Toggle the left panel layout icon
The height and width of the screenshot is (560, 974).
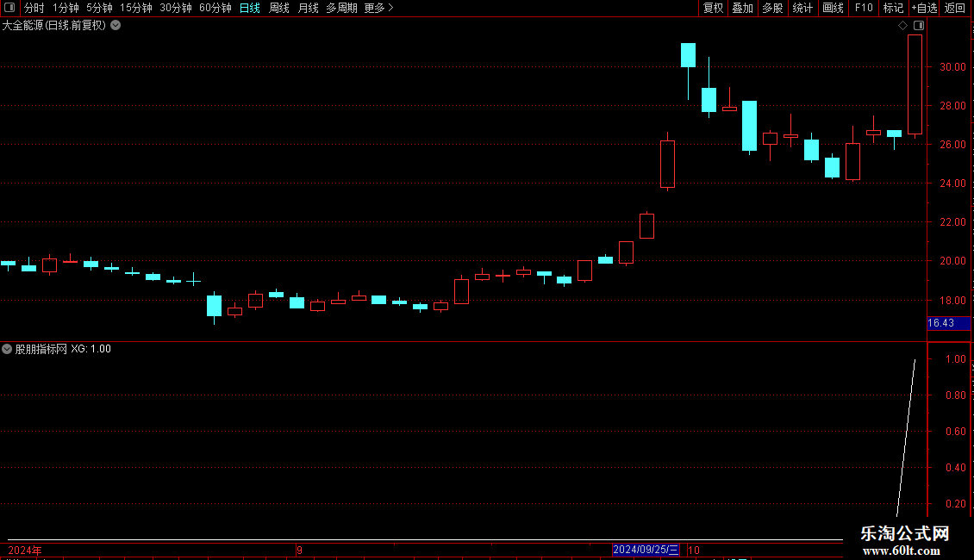pos(9,8)
